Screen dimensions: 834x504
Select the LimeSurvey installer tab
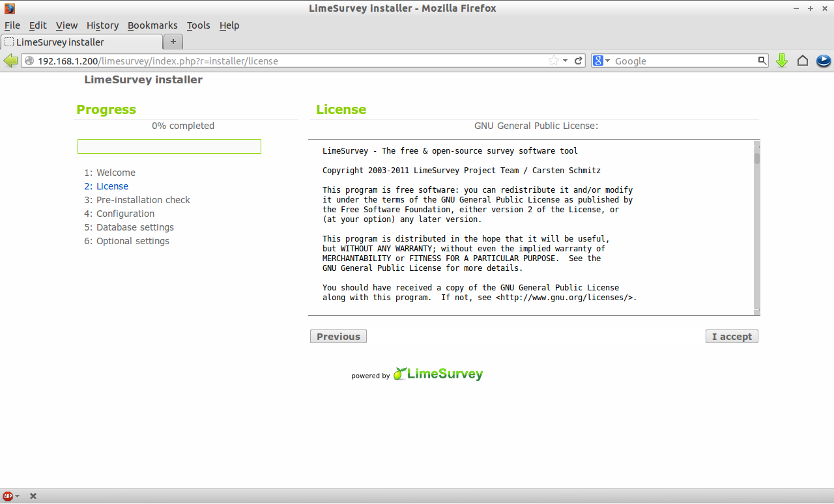pyautogui.click(x=81, y=42)
